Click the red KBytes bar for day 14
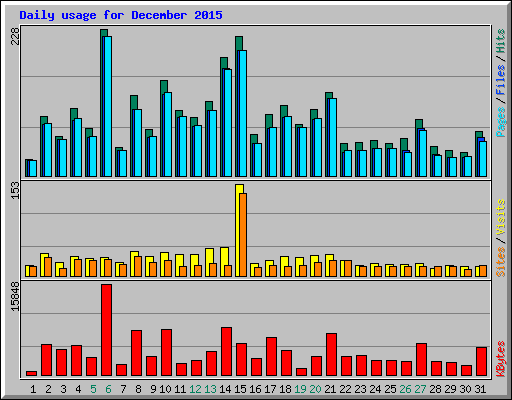This screenshot has height=400, width=512. tap(227, 352)
